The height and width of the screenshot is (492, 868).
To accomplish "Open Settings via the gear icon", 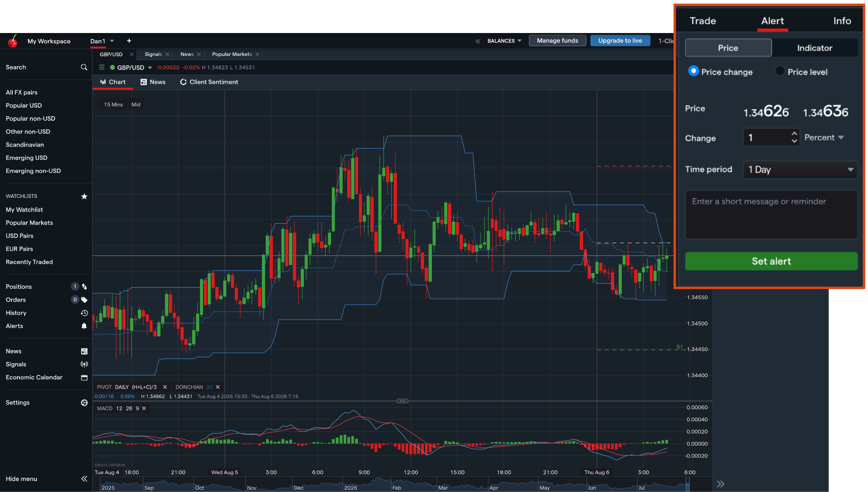I will (x=84, y=403).
